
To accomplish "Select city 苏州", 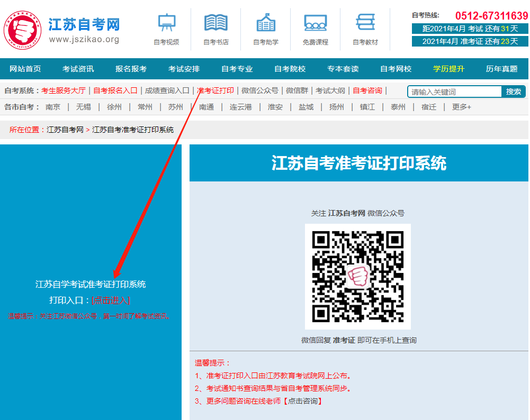I will coord(176,107).
